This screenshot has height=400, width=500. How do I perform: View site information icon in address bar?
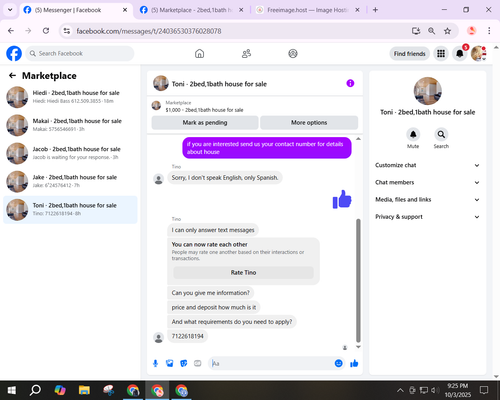tap(67, 31)
